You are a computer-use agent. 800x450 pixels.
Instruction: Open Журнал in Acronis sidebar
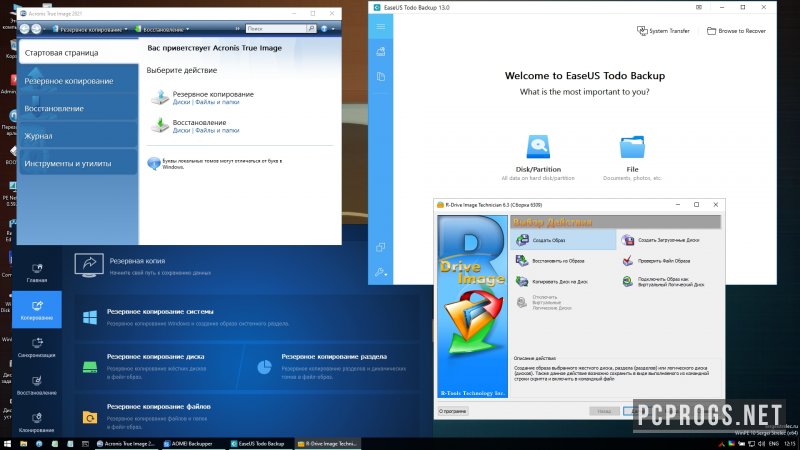(x=78, y=136)
